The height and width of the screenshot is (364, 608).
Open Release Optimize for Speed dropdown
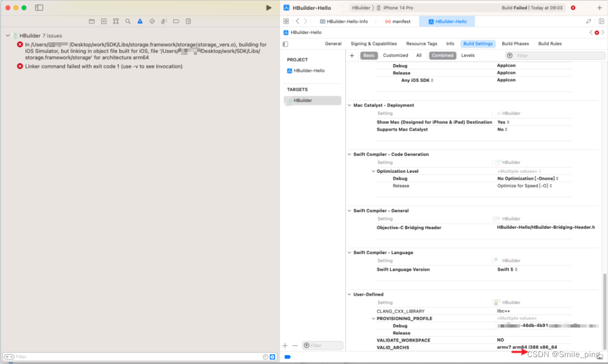pyautogui.click(x=525, y=186)
